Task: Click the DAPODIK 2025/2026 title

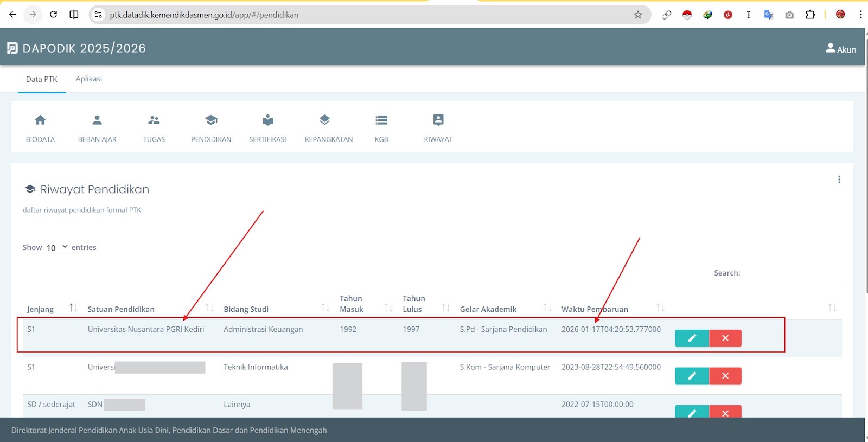Action: (84, 48)
